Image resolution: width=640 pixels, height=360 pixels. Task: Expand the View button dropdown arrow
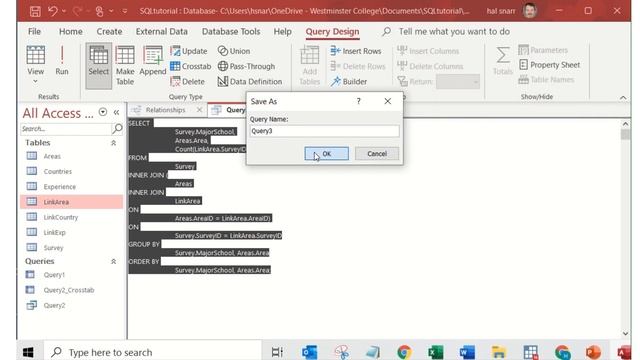pyautogui.click(x=36, y=81)
